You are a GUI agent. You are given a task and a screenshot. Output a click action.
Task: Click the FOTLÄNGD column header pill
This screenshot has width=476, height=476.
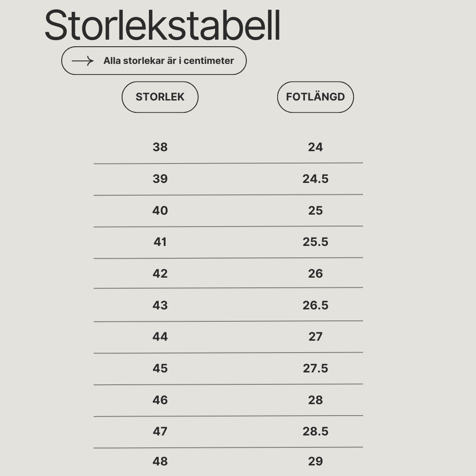[316, 97]
